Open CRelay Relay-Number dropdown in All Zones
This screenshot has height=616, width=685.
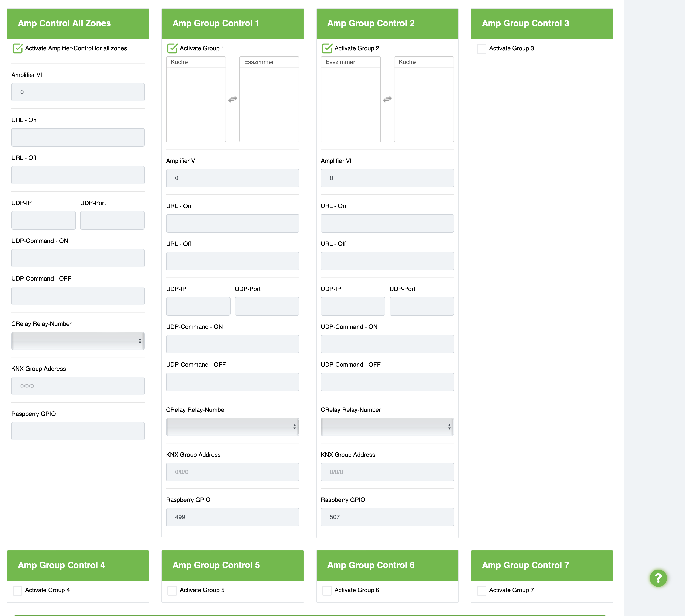coord(78,341)
